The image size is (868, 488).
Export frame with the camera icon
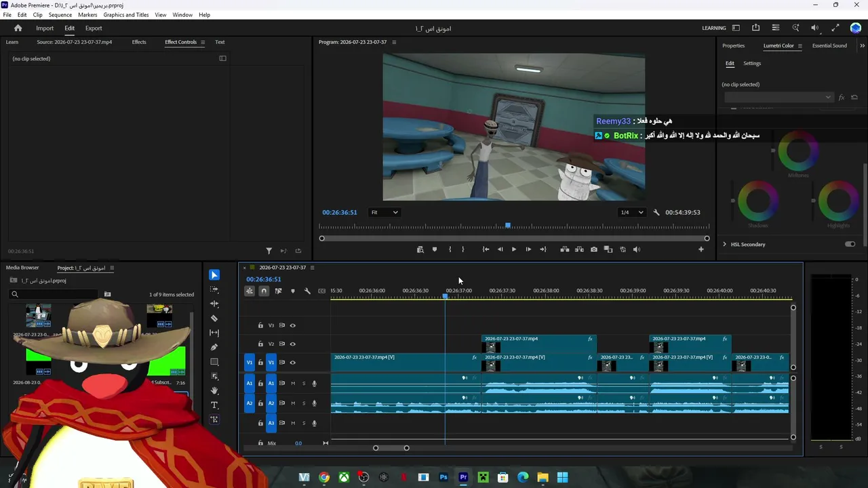[594, 249]
